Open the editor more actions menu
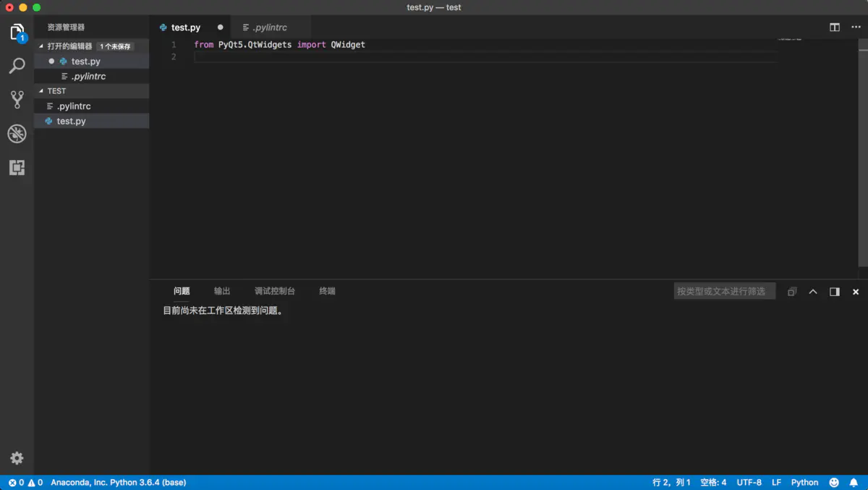This screenshot has width=868, height=490. click(856, 27)
